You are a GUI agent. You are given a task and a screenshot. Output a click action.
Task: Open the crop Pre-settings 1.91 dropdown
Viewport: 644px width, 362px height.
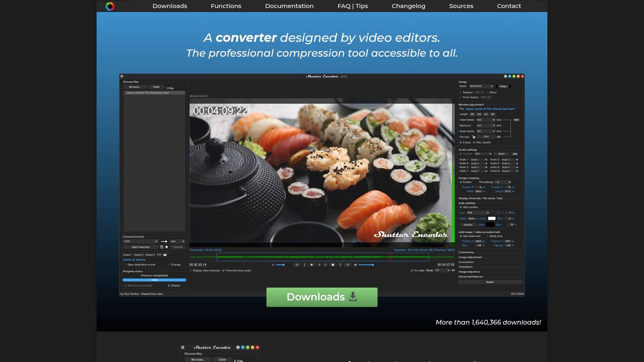point(503,182)
